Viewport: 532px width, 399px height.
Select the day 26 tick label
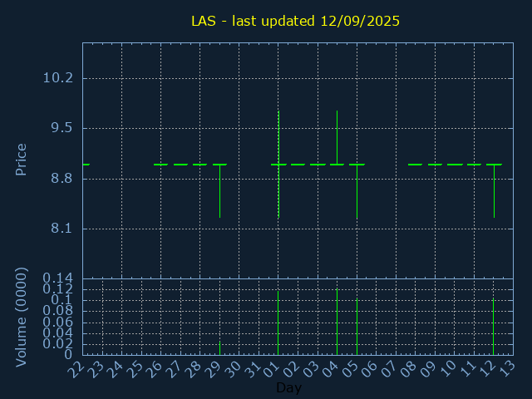click(x=153, y=369)
